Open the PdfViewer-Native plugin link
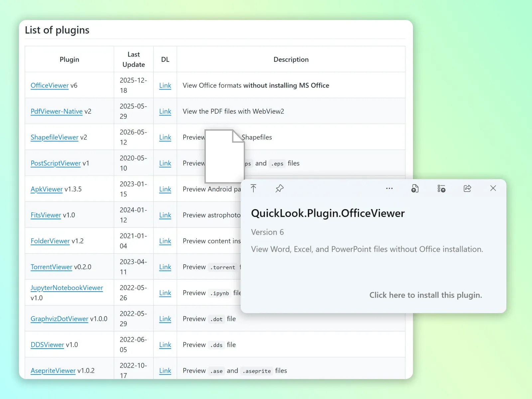532x399 pixels. pyautogui.click(x=57, y=111)
